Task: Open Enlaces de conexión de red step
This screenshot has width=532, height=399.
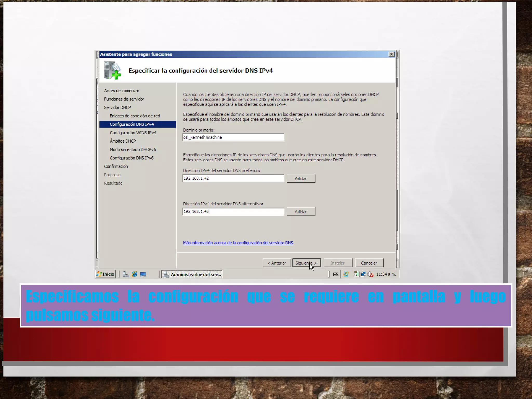Action: point(135,116)
